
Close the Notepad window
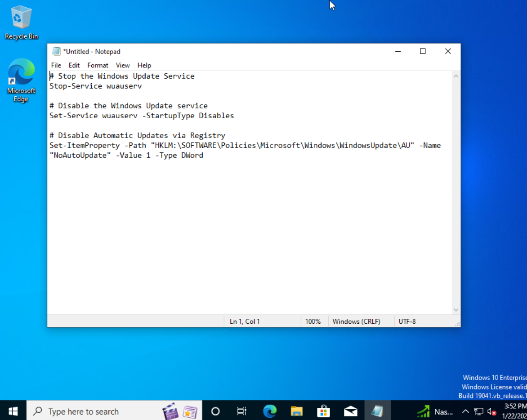(x=448, y=51)
